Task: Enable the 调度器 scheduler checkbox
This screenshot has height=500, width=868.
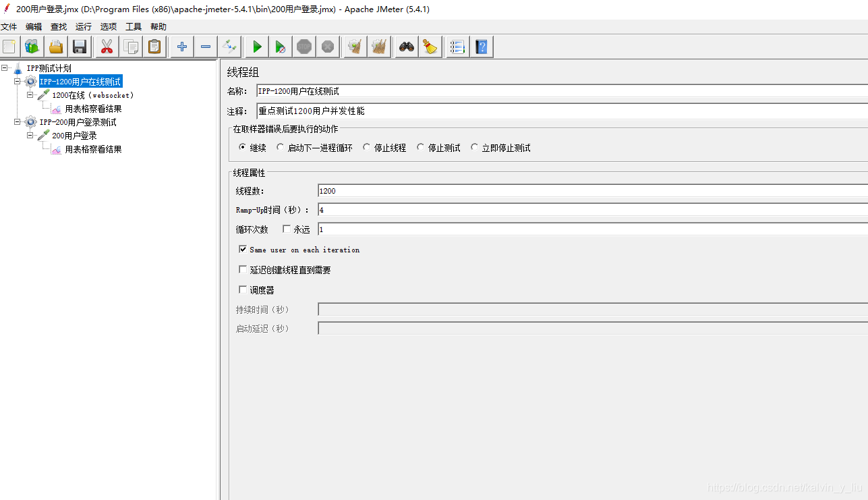Action: point(242,289)
